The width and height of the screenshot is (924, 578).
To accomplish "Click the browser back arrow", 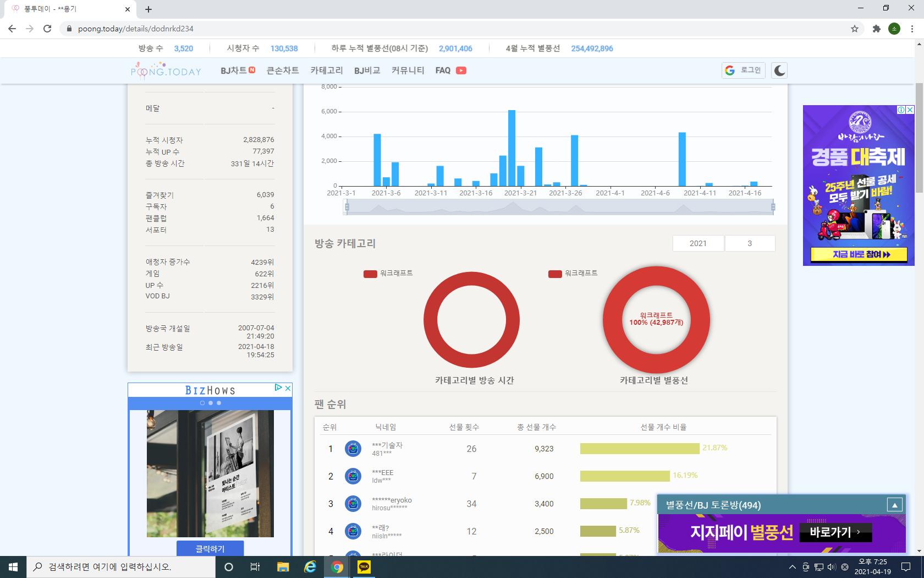I will coord(12,29).
